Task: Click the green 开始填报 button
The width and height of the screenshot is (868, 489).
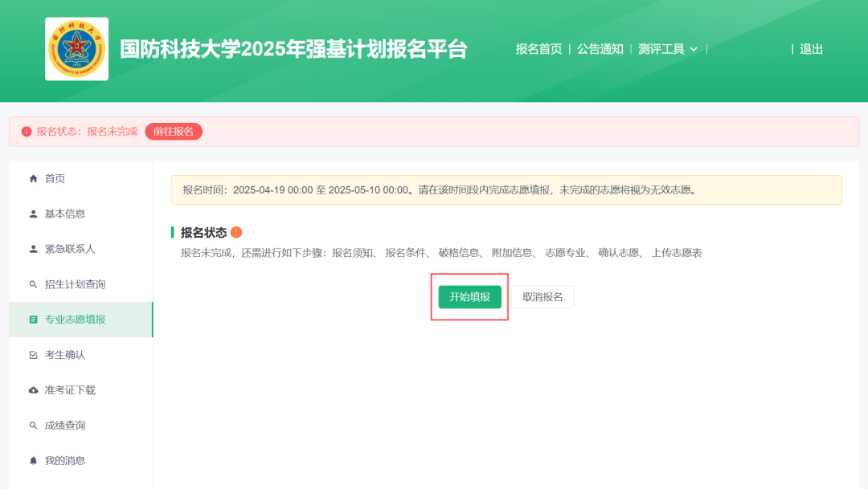Action: pyautogui.click(x=470, y=297)
